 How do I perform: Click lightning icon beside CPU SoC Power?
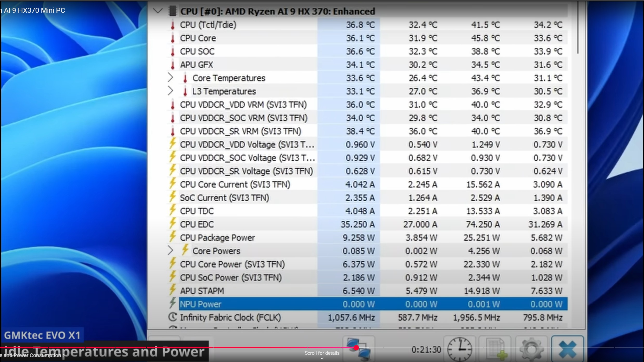click(x=173, y=276)
